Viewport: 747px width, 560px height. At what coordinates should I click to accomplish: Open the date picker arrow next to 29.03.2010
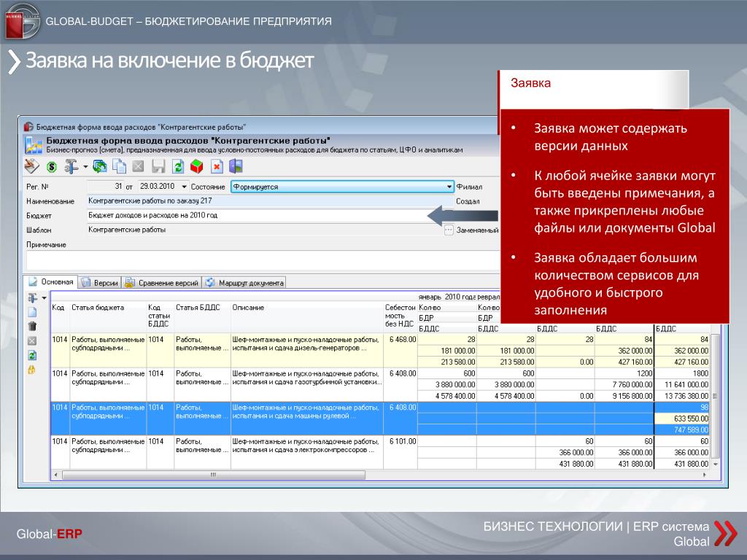(184, 187)
